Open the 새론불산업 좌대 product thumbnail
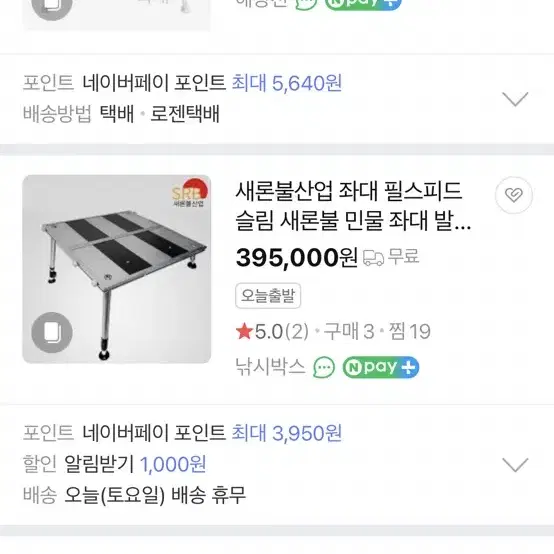 pyautogui.click(x=117, y=269)
